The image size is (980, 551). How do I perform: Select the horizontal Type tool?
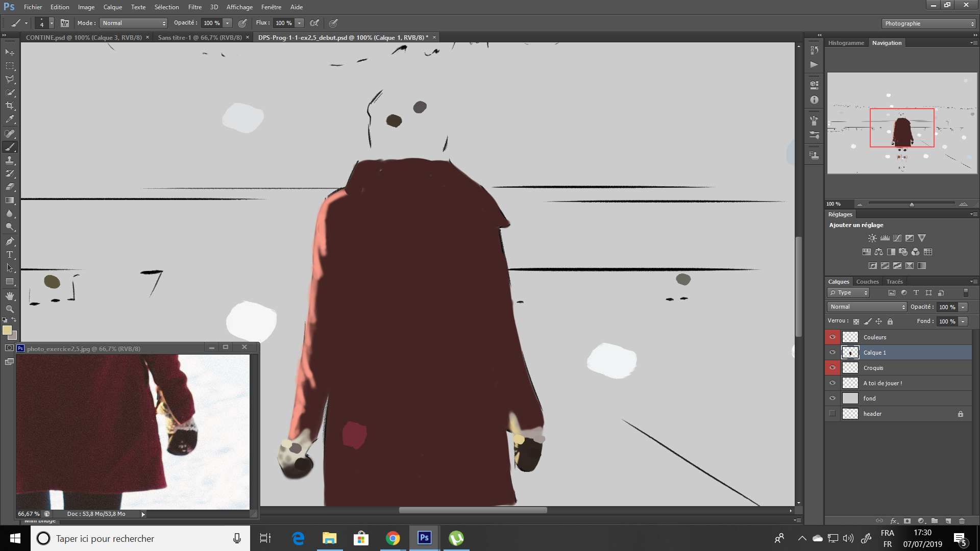[x=9, y=255]
